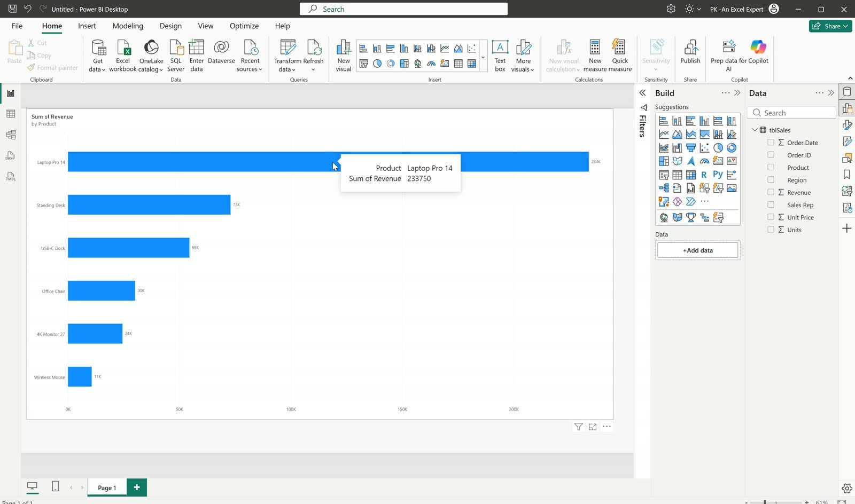Add a new page with plus button
The width and height of the screenshot is (855, 504).
137,487
